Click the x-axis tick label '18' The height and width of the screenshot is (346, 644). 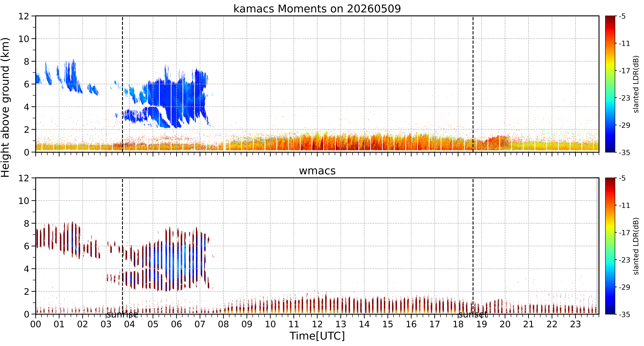point(458,324)
